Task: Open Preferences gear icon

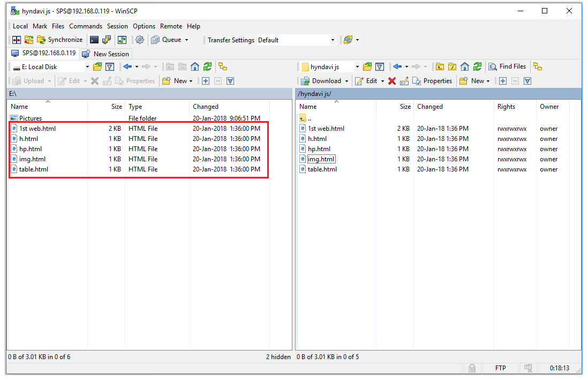Action: 140,40
